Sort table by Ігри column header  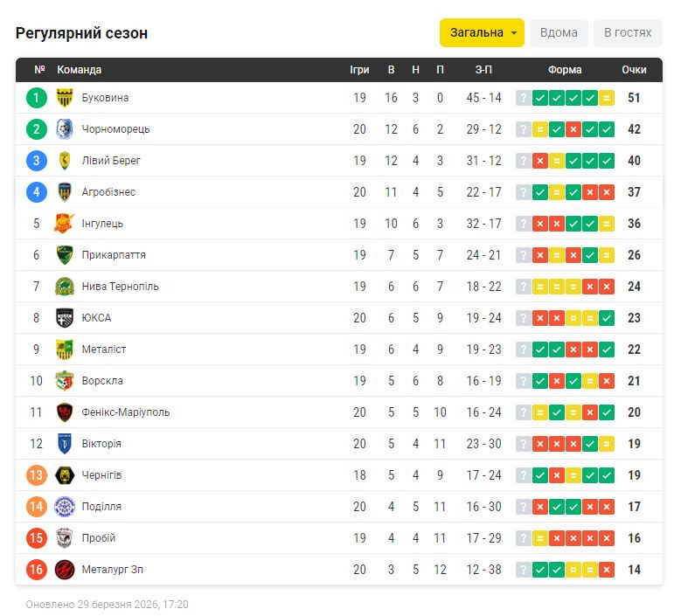[x=359, y=70]
